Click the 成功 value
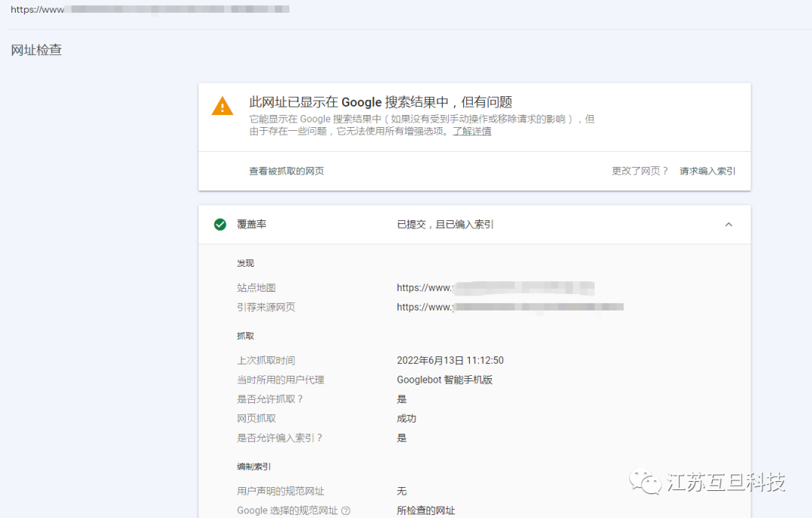The image size is (812, 518). [x=407, y=419]
